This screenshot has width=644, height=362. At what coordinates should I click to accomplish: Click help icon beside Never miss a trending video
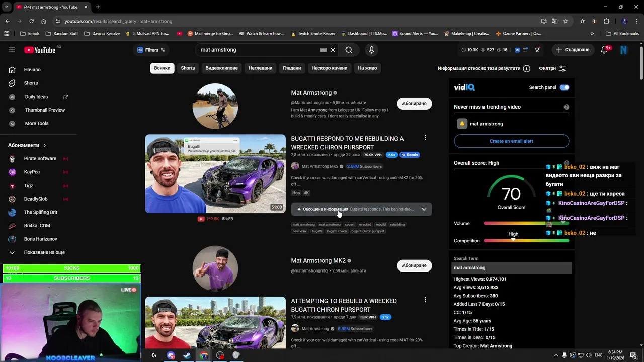coord(567,107)
